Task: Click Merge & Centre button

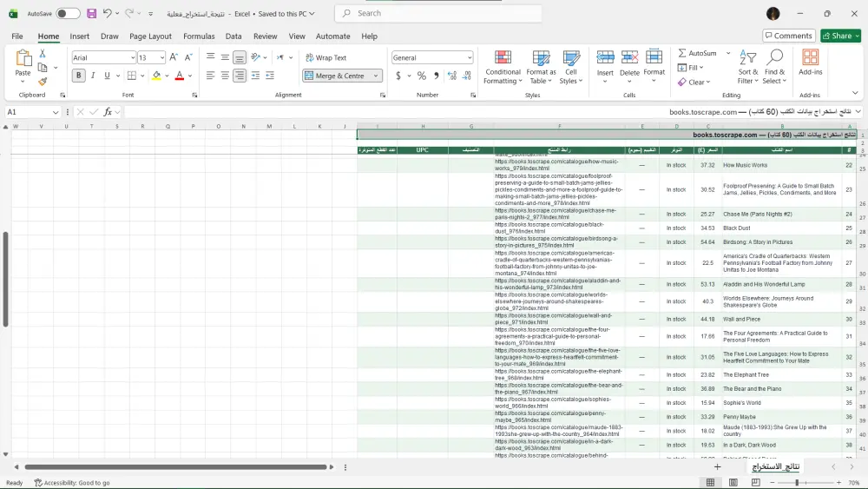Action: pos(335,76)
